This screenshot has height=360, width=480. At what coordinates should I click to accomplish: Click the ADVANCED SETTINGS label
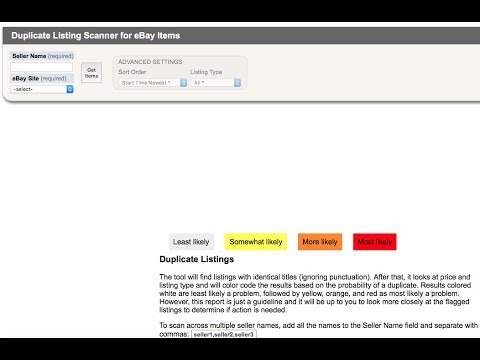coord(150,62)
